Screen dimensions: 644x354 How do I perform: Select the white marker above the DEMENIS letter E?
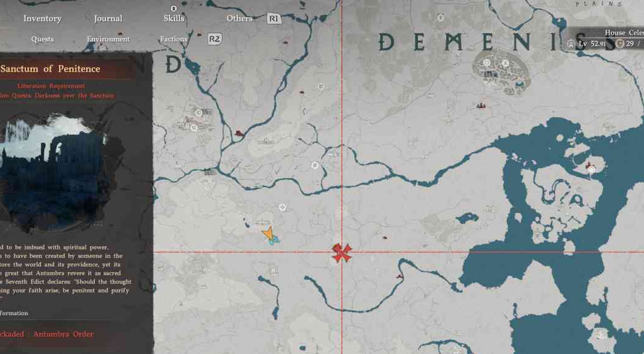(441, 17)
